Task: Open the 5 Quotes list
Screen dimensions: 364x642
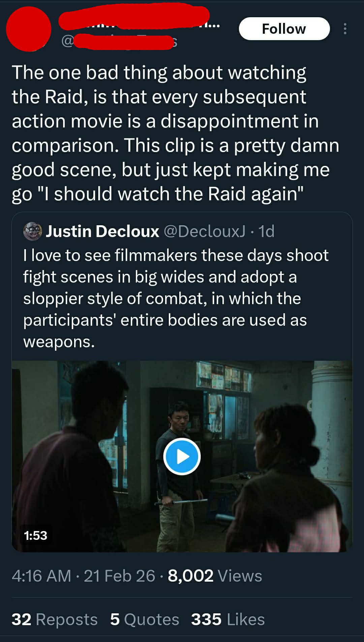Action: pyautogui.click(x=145, y=619)
